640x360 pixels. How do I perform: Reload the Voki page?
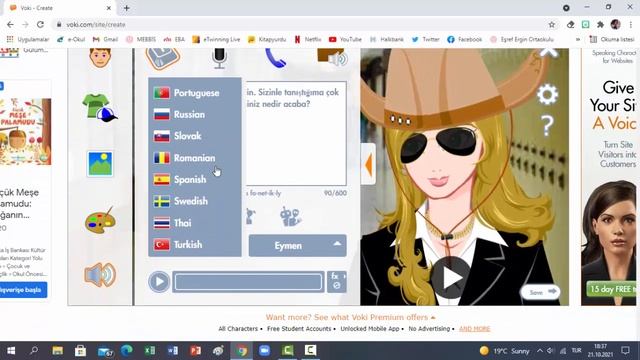point(40,24)
